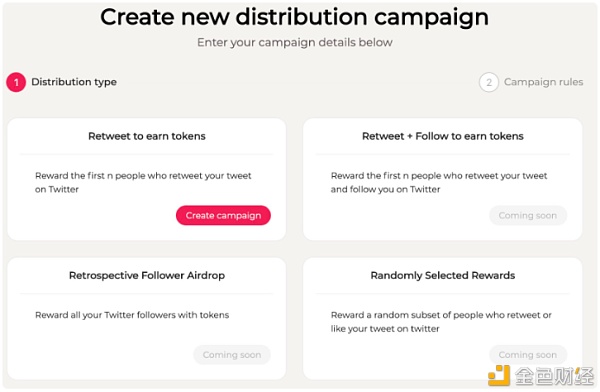Click the 'Reward all your Twitter followers' description
The width and height of the screenshot is (600, 392).
coord(132,315)
